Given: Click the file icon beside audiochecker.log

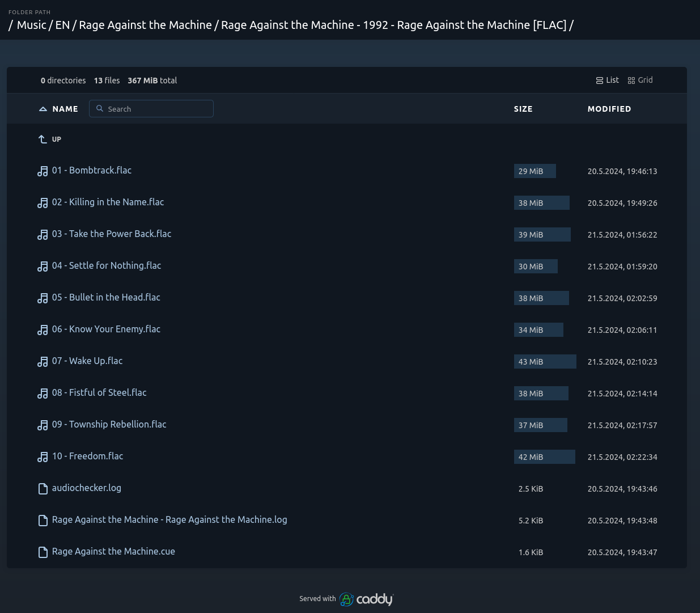Looking at the screenshot, I should (x=43, y=489).
